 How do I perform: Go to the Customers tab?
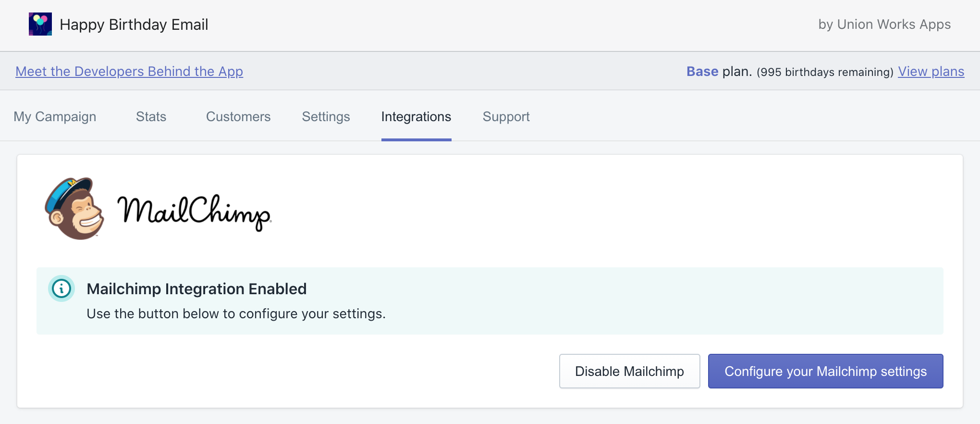(x=238, y=117)
